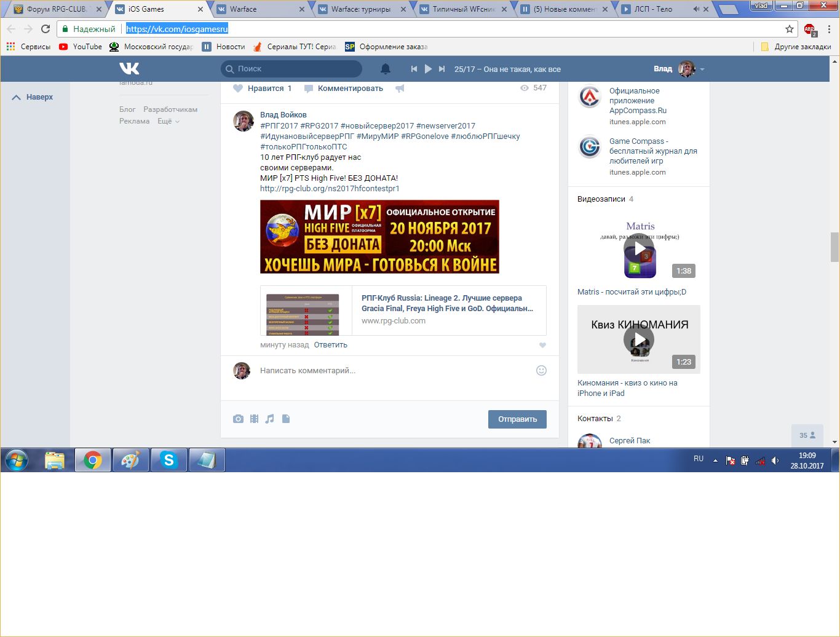Viewport: 840px width, 637px height.
Task: Switch to the Типичный WFсник tab
Action: [463, 9]
